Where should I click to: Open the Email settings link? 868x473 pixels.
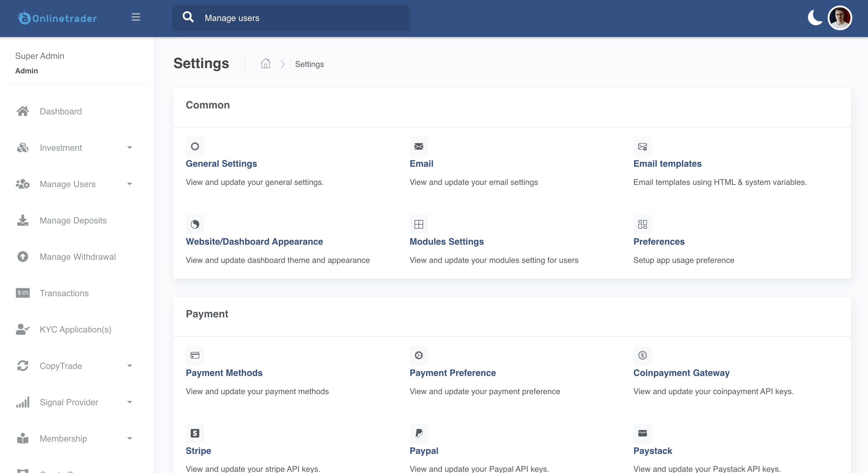coord(422,164)
